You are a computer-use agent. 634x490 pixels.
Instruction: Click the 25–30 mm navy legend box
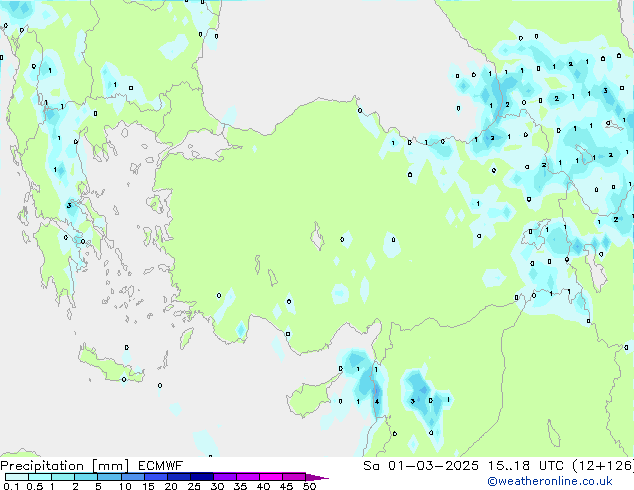coord(201,477)
